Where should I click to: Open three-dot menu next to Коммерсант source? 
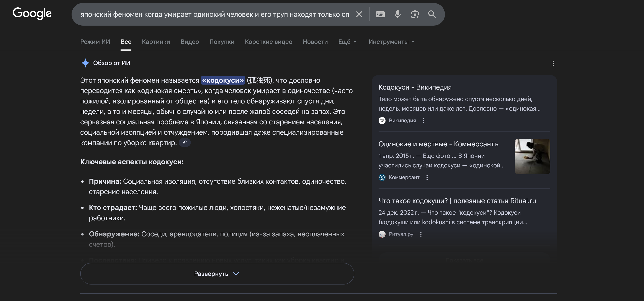click(x=427, y=177)
